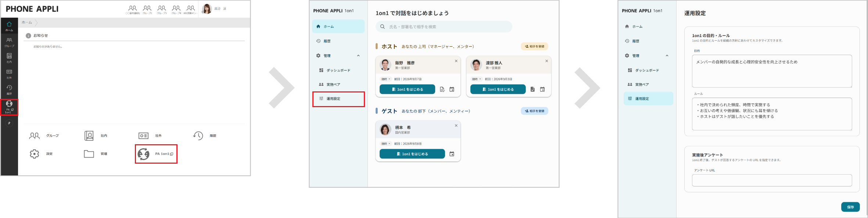Open 社外 in the dark sidebar
Image resolution: width=868 pixels, height=218 pixels.
coord(9,74)
